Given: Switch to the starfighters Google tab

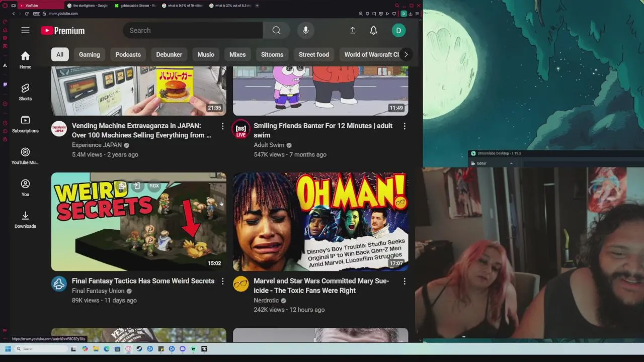Looking at the screenshot, I should pyautogui.click(x=89, y=6).
